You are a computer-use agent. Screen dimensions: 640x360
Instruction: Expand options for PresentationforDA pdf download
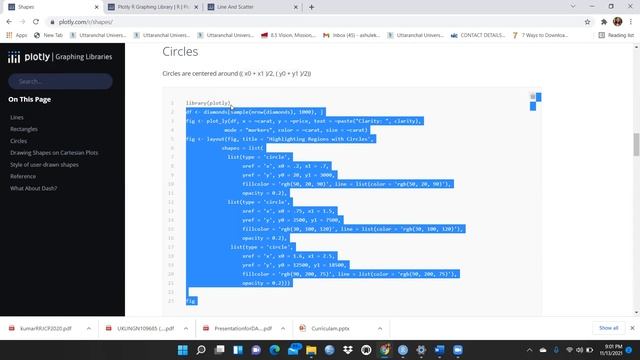pyautogui.click(x=283, y=328)
